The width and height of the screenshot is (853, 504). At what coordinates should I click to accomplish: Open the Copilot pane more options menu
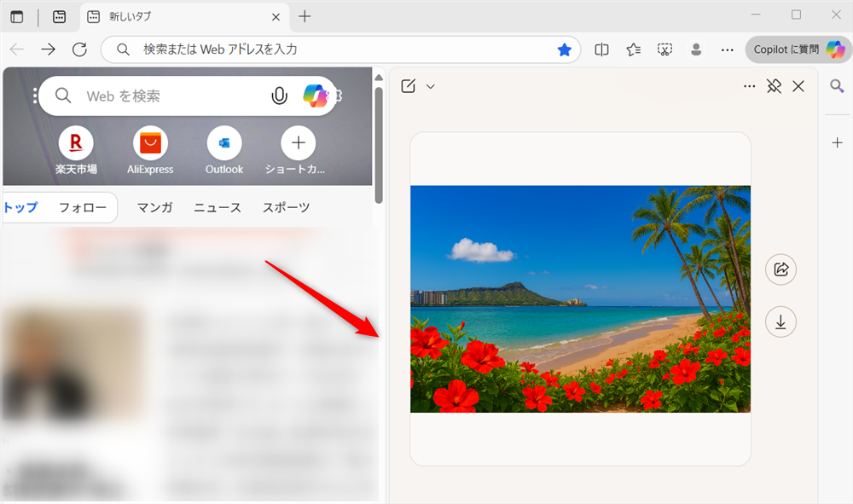point(749,86)
